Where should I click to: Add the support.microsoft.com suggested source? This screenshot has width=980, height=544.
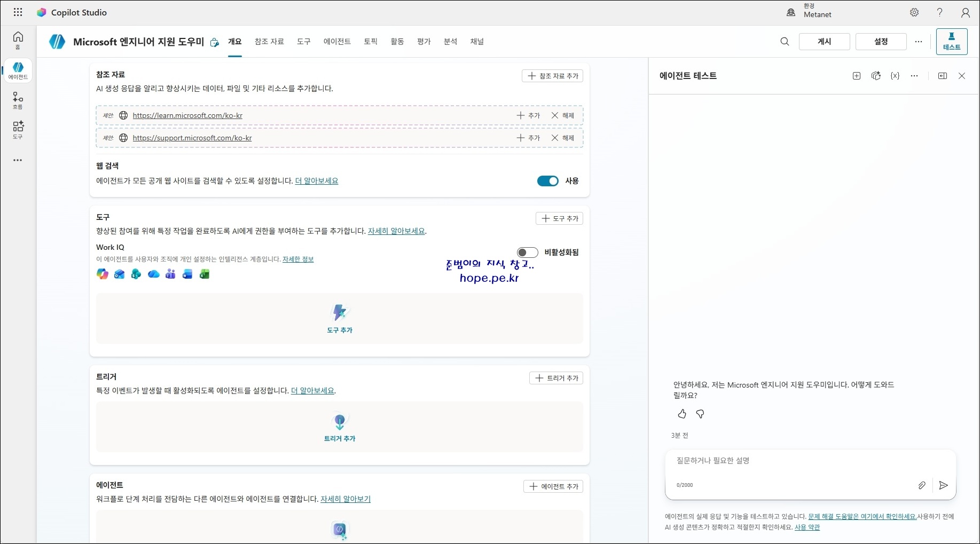point(528,138)
